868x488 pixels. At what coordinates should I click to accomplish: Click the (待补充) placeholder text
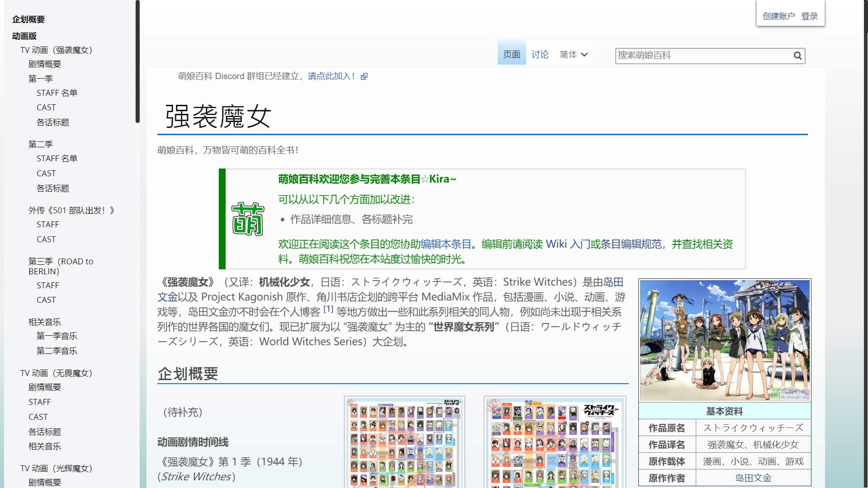[183, 412]
